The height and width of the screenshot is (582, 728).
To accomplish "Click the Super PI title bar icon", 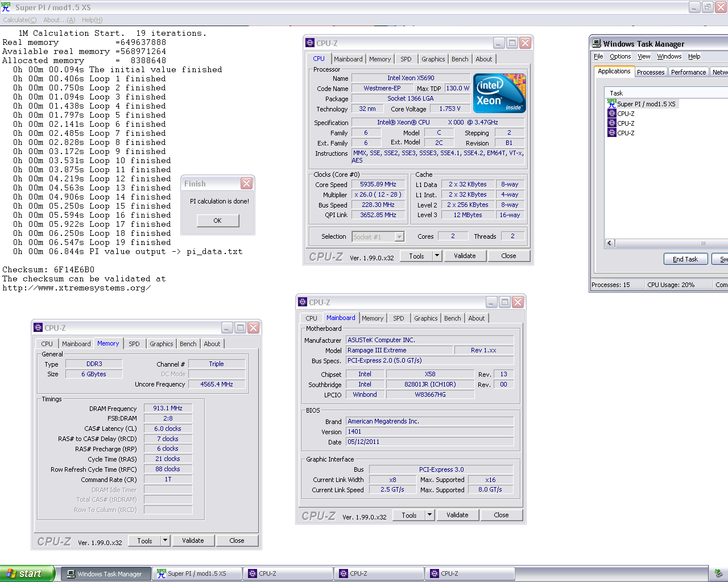I will click(6, 7).
